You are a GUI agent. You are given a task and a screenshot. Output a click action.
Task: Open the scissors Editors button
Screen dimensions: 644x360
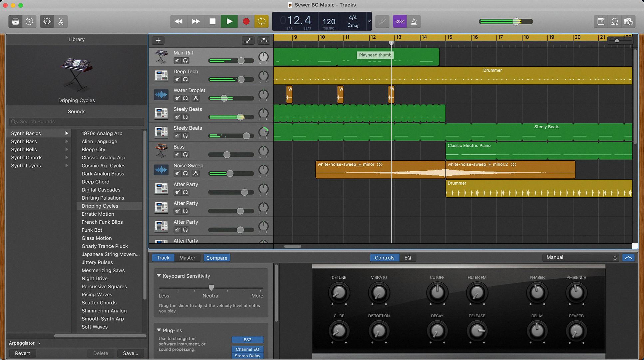[x=61, y=21]
